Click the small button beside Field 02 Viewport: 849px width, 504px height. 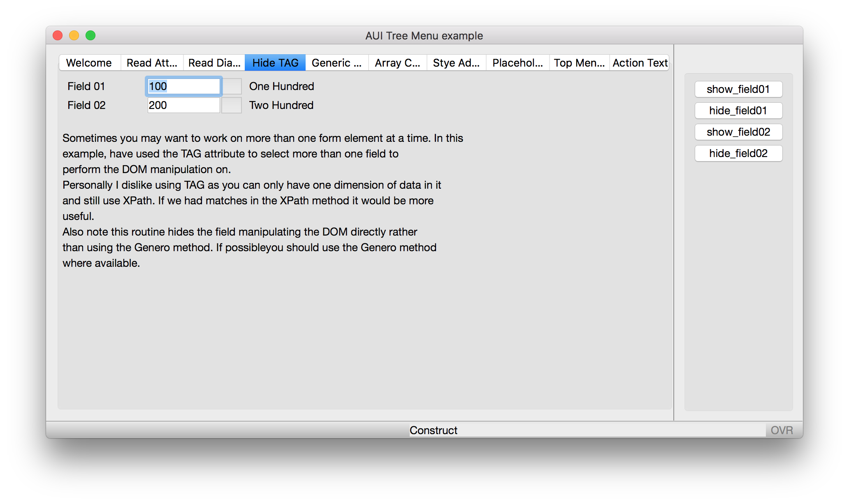(x=232, y=105)
